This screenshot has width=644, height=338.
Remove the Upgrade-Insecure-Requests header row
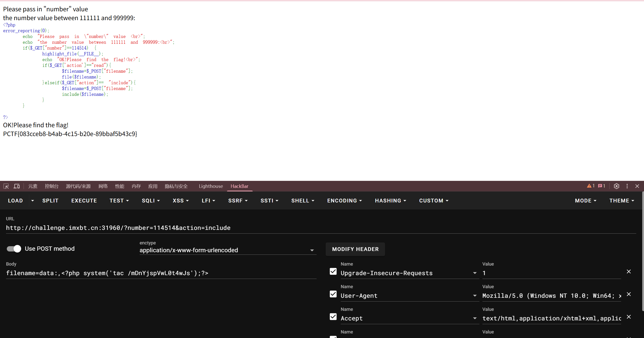tap(629, 272)
